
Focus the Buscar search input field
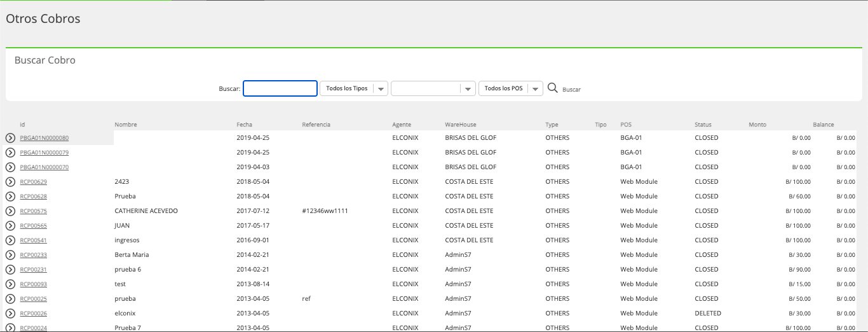click(280, 88)
